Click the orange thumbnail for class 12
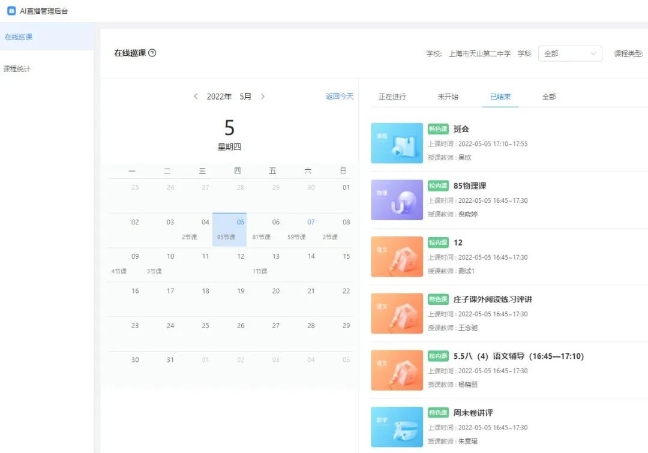The width and height of the screenshot is (648, 453). pyautogui.click(x=396, y=256)
